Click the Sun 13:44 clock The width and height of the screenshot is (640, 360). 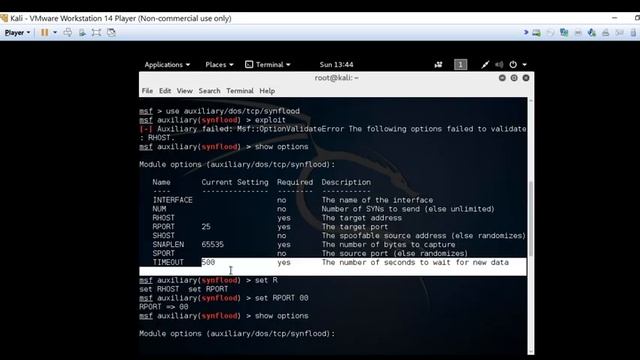[x=336, y=64]
